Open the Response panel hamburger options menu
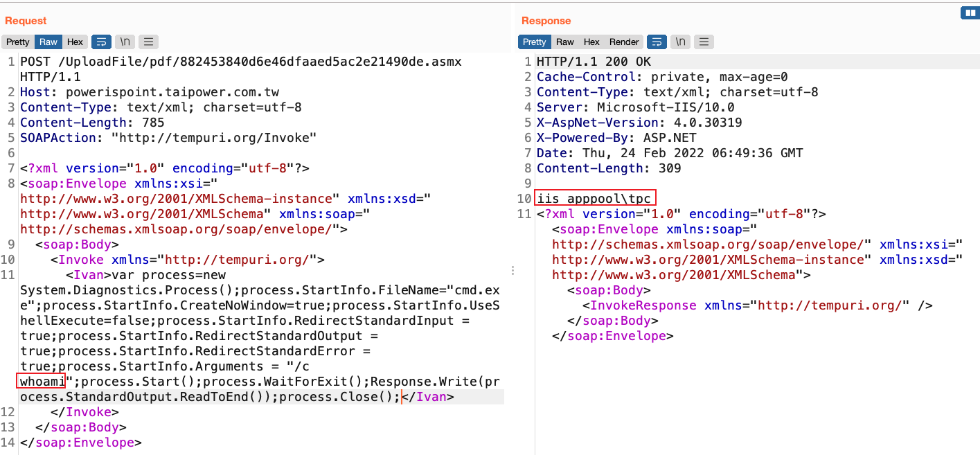The image size is (980, 455). 704,42
